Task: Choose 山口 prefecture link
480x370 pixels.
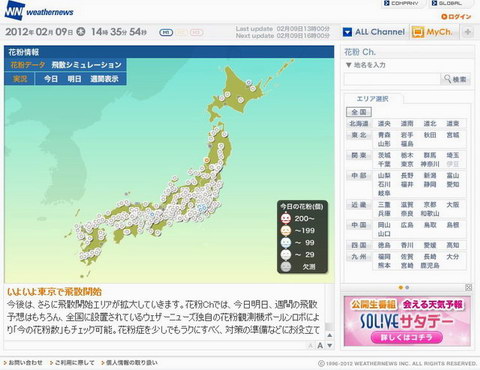Action: click(384, 234)
